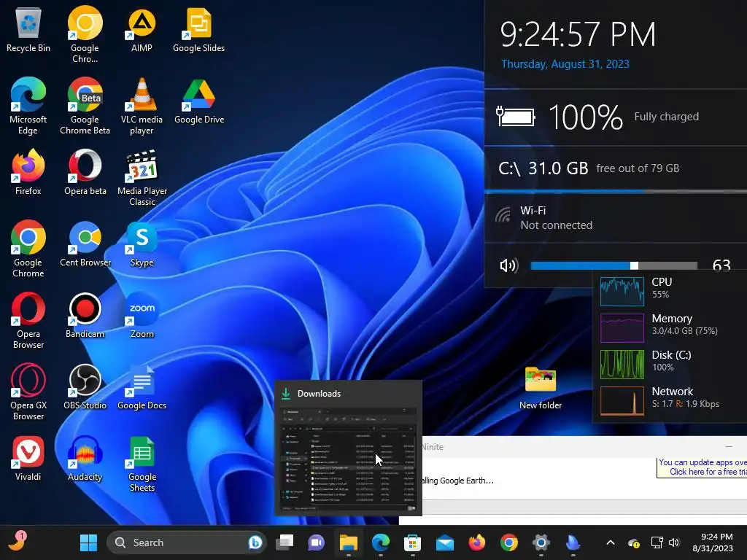Click the taskbar volume speaker icon
Image resolution: width=747 pixels, height=560 pixels.
click(x=674, y=542)
